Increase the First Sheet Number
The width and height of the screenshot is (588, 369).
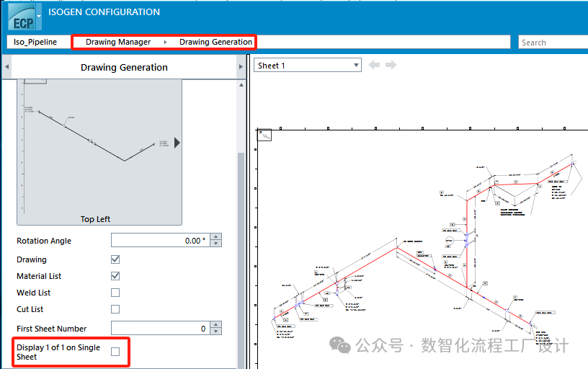click(215, 325)
